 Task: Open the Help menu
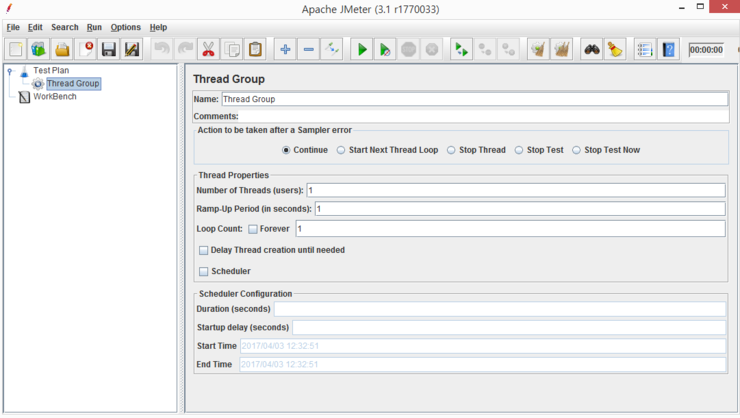point(158,27)
